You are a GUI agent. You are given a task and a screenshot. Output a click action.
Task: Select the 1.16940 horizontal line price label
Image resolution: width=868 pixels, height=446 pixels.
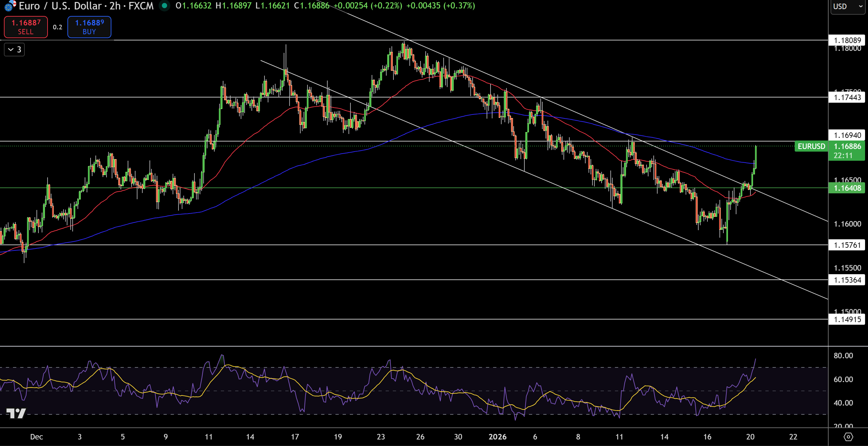847,135
